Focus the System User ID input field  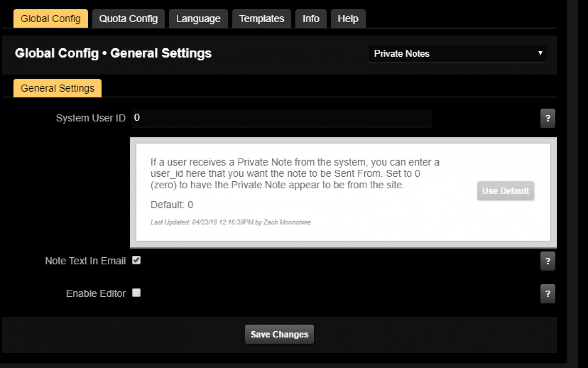281,118
